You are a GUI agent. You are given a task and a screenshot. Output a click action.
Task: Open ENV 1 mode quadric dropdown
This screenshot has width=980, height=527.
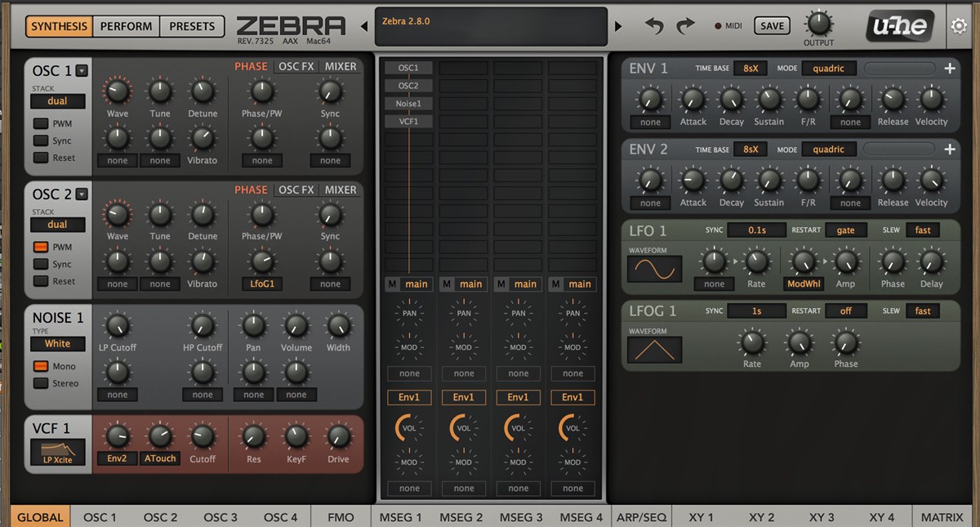click(x=828, y=69)
